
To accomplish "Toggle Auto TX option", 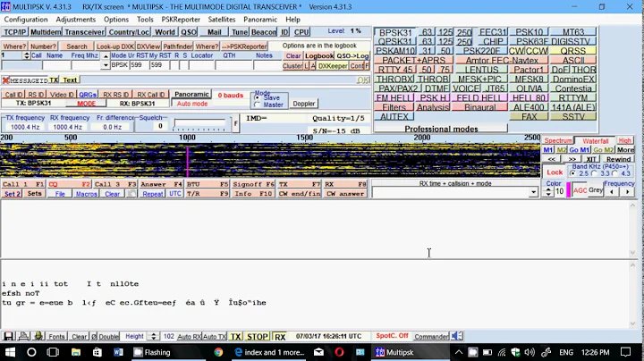I will coord(215,336).
